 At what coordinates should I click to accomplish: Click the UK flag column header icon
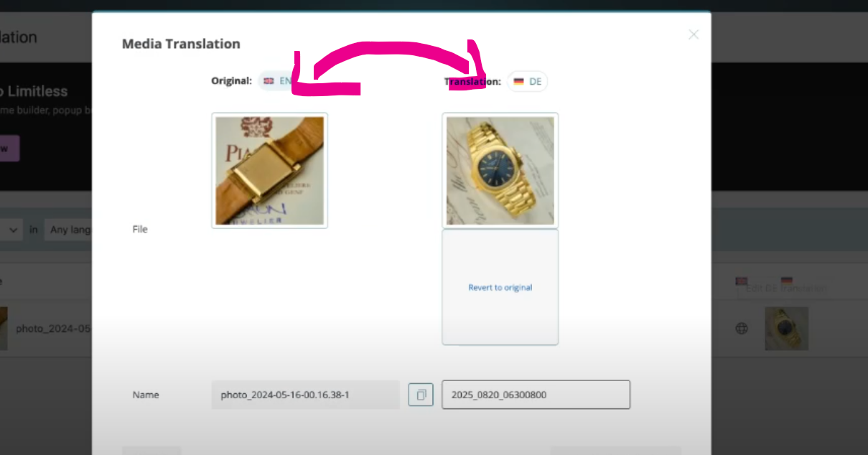tap(742, 281)
